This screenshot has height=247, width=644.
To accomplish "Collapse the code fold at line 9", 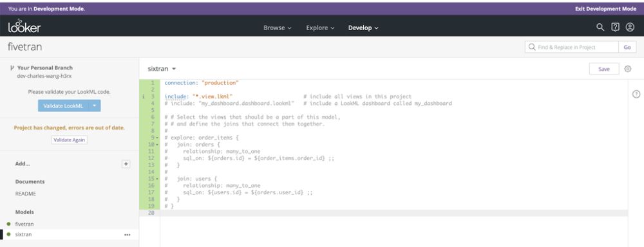I will pos(157,138).
